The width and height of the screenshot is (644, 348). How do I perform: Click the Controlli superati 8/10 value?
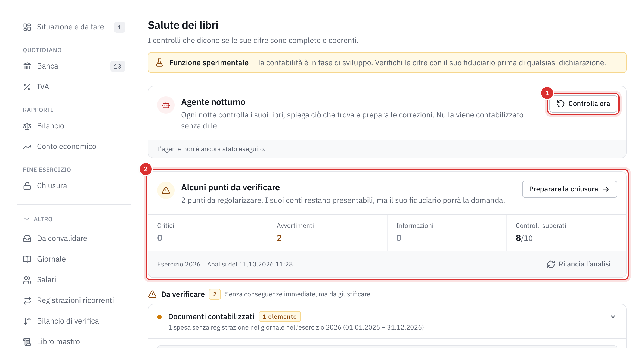[x=524, y=238]
